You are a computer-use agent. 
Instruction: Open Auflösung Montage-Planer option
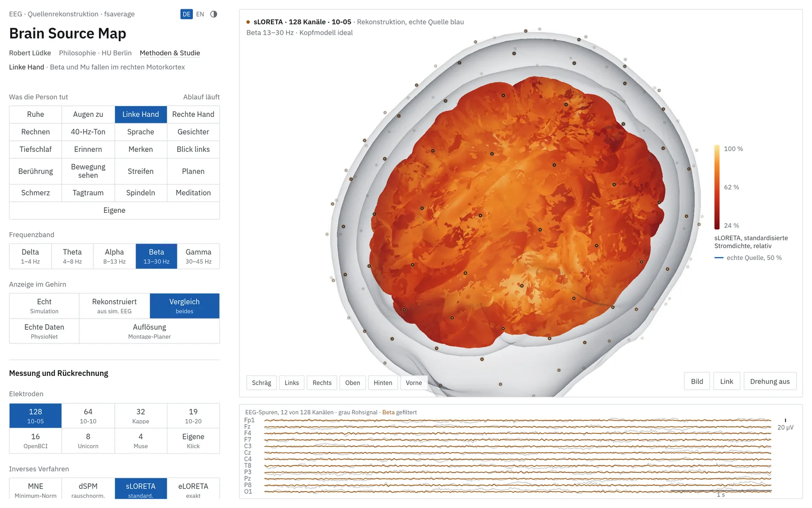click(x=149, y=331)
